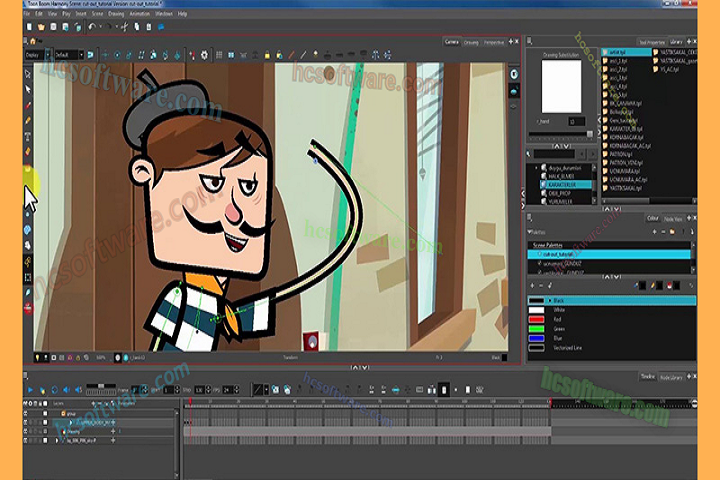Screen dimensions: 720x480
Task: Click the yellow padlock lock icon
Action: pyautogui.click(x=267, y=56)
